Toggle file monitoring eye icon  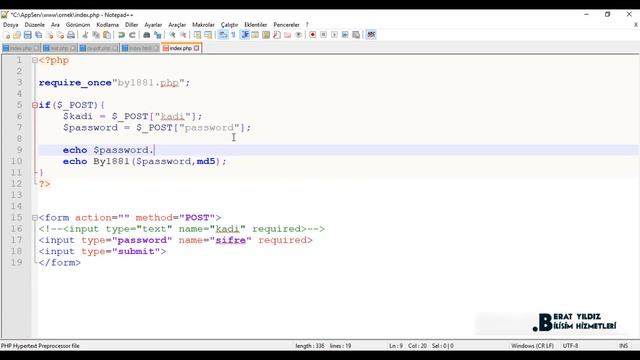point(298,35)
